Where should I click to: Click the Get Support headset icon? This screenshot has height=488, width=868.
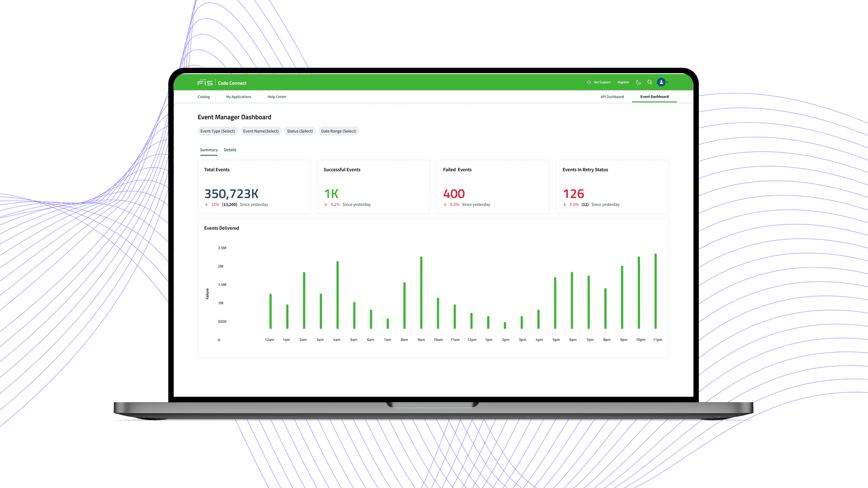click(589, 82)
